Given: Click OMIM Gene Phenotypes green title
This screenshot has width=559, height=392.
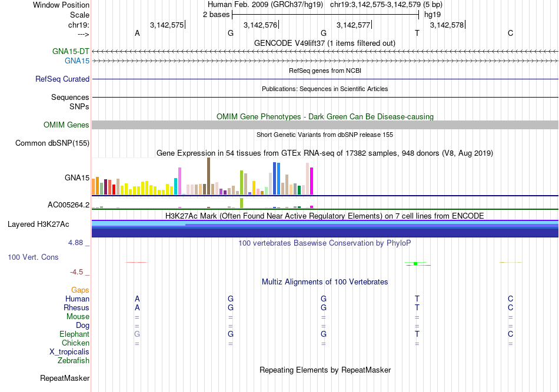Looking at the screenshot, I should pyautogui.click(x=325, y=116).
